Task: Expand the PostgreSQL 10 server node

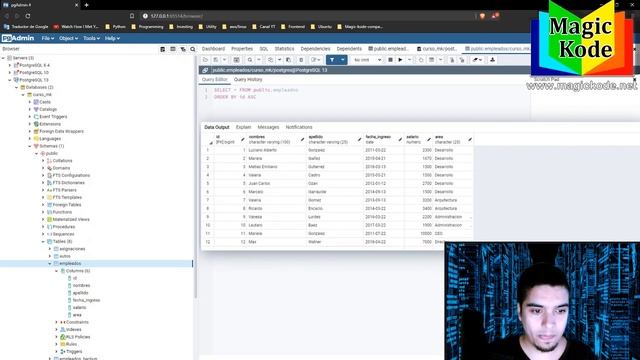Action: click(x=10, y=73)
